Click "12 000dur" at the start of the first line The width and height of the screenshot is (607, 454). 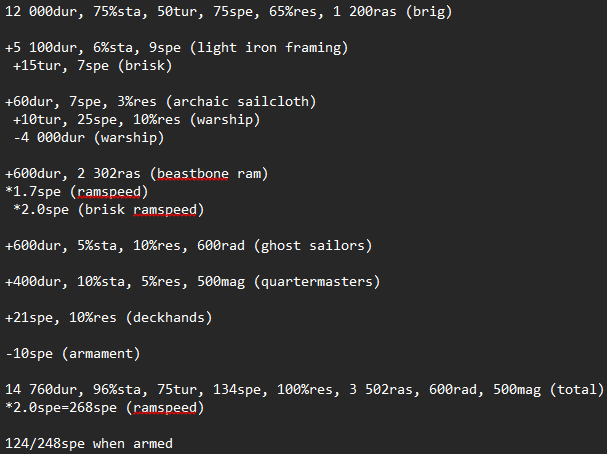click(x=41, y=13)
